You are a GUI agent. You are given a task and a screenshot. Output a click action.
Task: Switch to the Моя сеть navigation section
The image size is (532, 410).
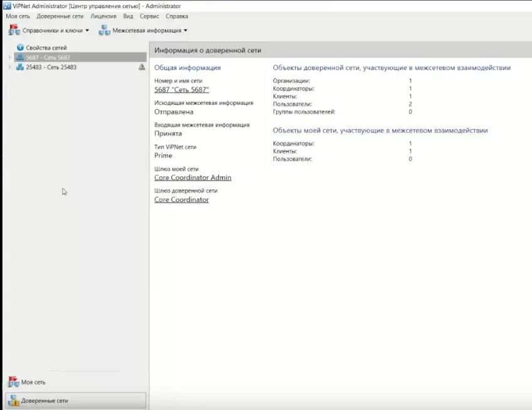(x=33, y=382)
